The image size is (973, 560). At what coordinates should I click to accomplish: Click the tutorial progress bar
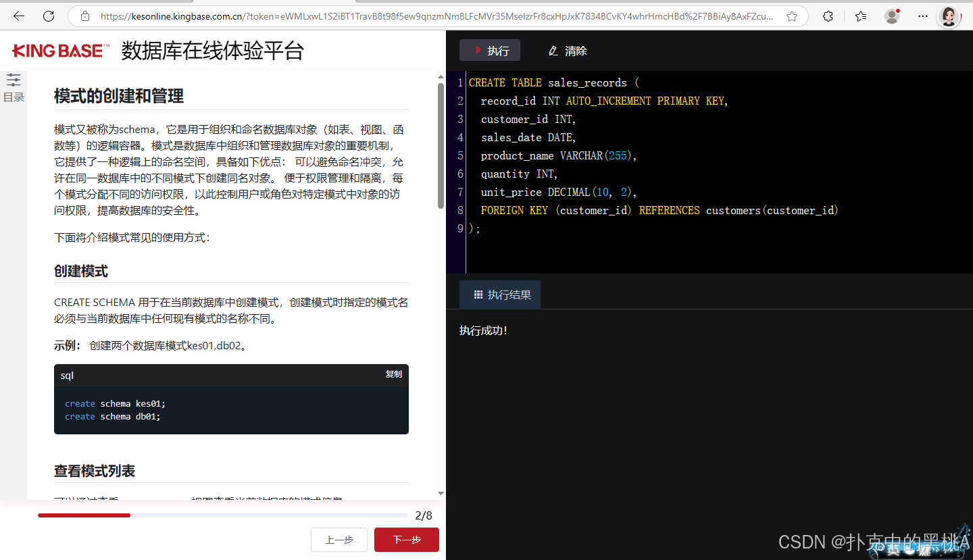(x=223, y=515)
